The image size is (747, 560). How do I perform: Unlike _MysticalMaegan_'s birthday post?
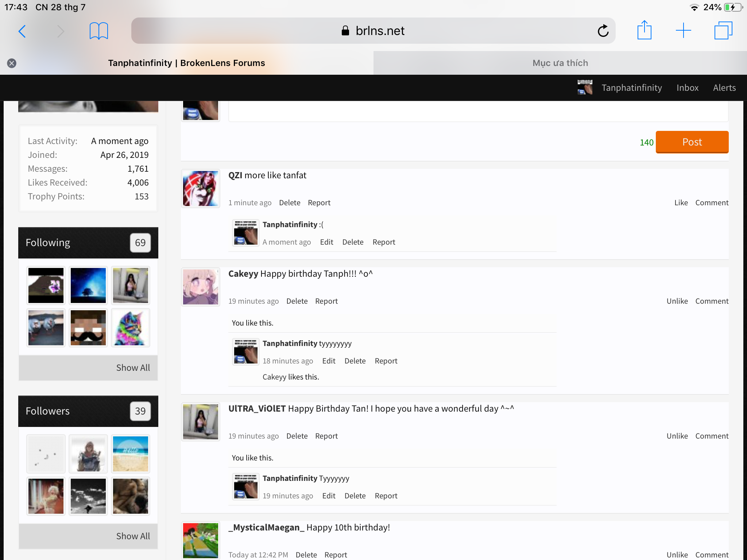coord(677,555)
